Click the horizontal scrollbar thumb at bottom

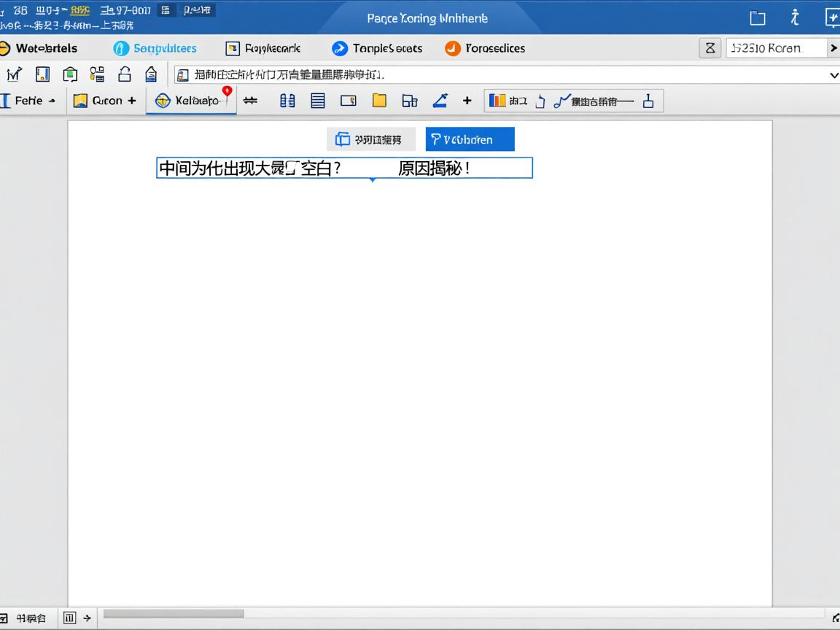pyautogui.click(x=174, y=614)
